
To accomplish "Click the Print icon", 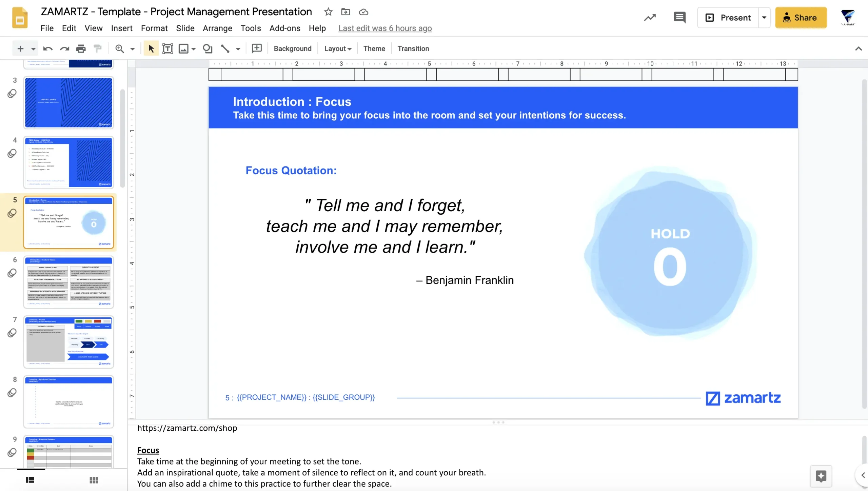I will [x=81, y=49].
